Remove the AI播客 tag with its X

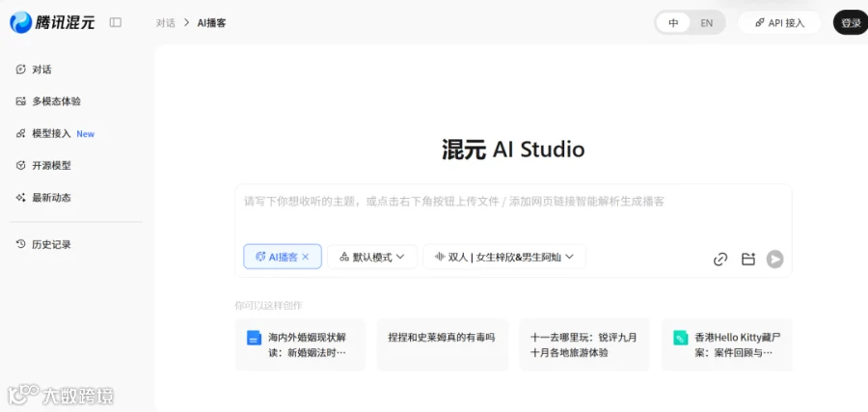305,257
